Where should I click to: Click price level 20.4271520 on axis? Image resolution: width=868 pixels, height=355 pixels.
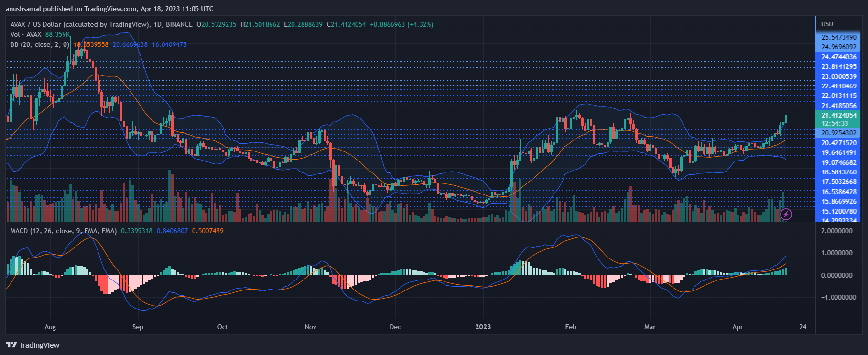[839, 143]
